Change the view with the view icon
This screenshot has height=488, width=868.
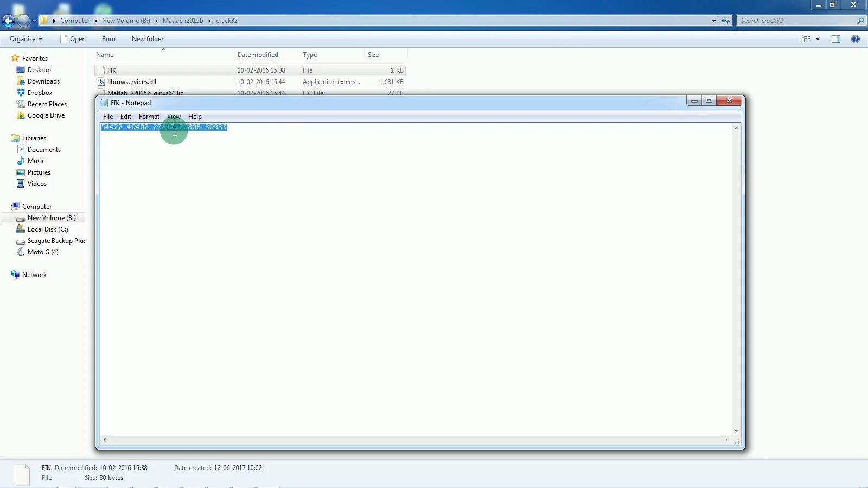pos(806,39)
